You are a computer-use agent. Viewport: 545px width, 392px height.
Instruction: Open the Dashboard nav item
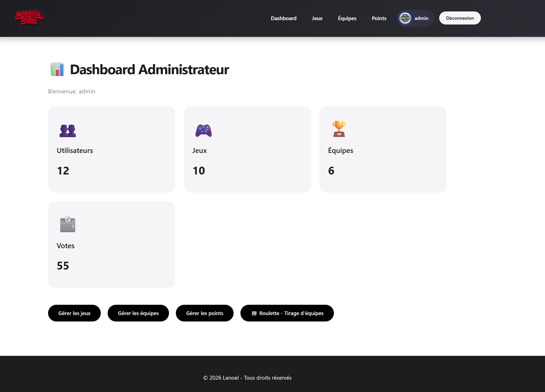click(283, 18)
